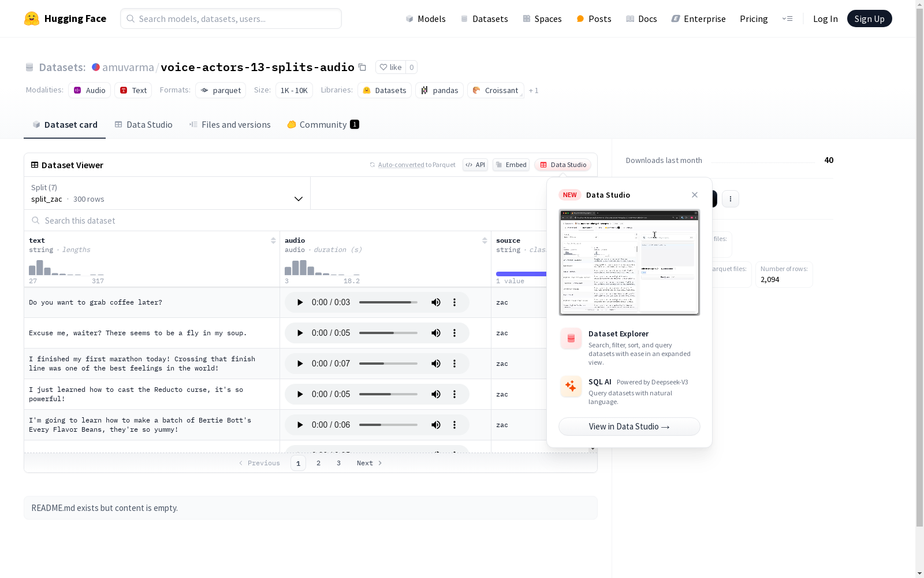Image resolution: width=924 pixels, height=578 pixels.
Task: Select the parquet format tag
Action: (x=221, y=90)
